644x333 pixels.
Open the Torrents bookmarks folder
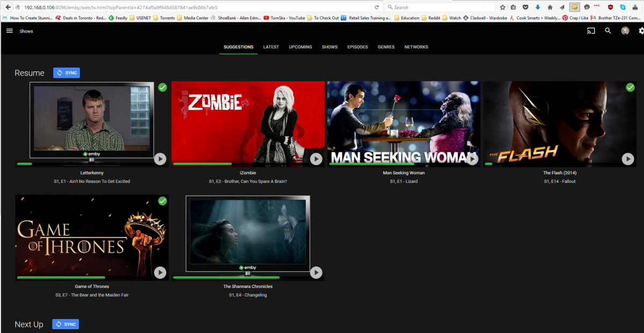tap(163, 18)
